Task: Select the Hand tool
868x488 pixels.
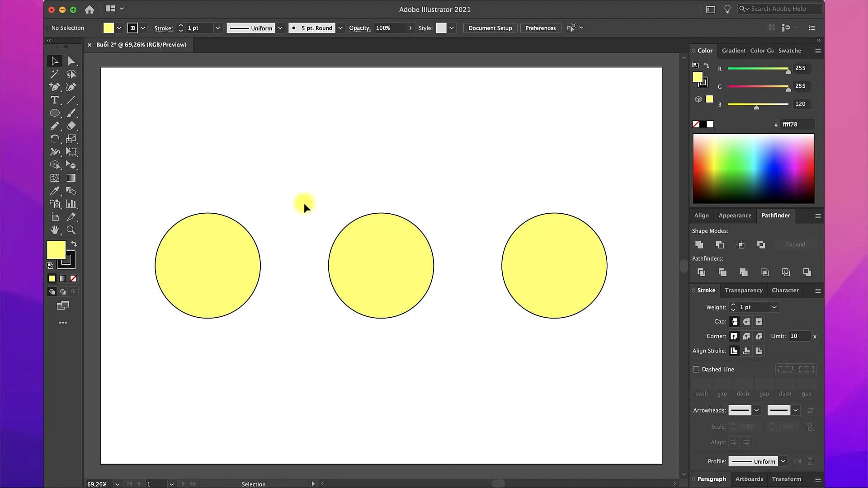Action: click(55, 230)
